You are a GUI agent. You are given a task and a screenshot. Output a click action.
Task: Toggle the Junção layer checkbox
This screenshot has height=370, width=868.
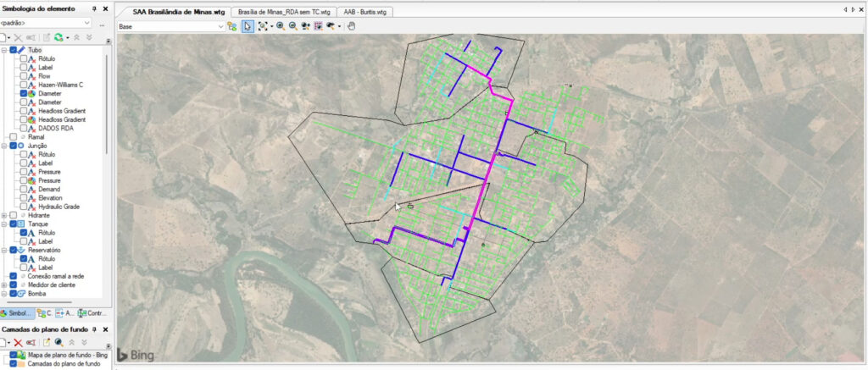point(14,146)
